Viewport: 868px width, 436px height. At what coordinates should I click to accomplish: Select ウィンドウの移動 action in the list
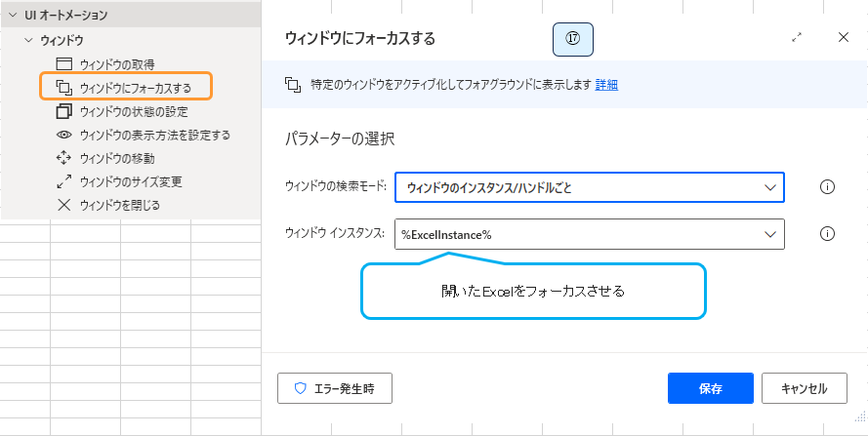tap(117, 158)
